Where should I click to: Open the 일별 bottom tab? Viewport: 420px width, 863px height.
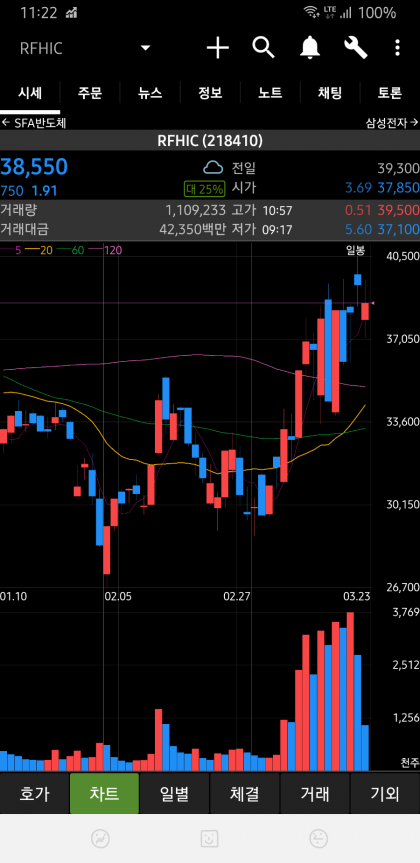click(x=174, y=794)
